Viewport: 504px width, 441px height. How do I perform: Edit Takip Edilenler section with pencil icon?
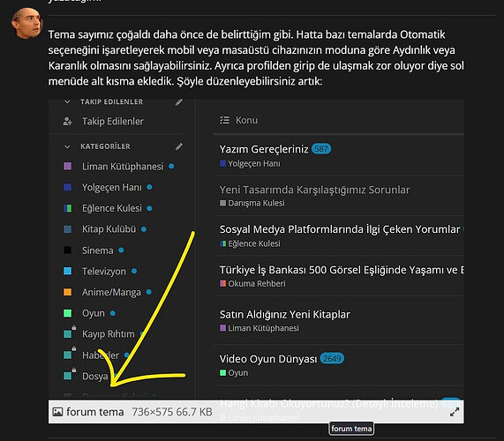[178, 102]
